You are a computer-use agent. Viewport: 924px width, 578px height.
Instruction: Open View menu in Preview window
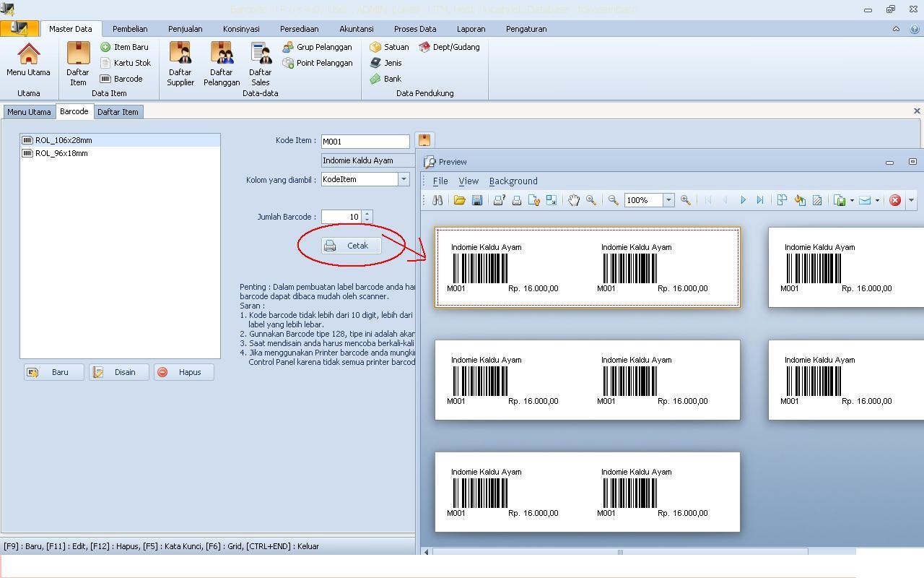point(468,181)
